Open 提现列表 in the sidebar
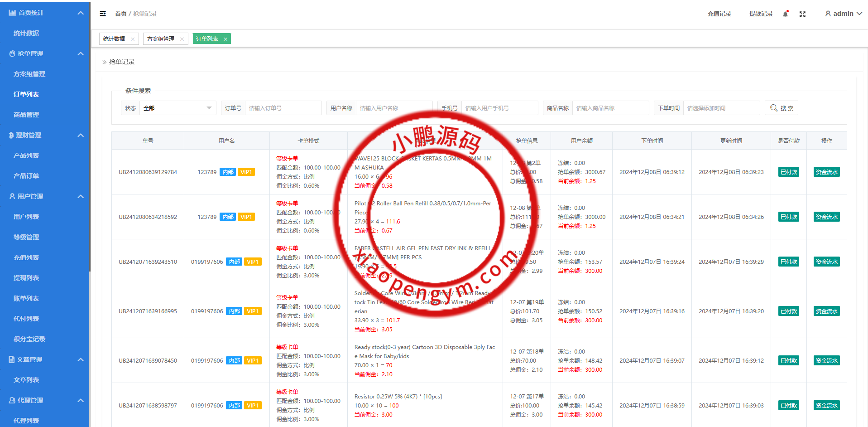Image resolution: width=868 pixels, height=427 pixels. [x=26, y=278]
